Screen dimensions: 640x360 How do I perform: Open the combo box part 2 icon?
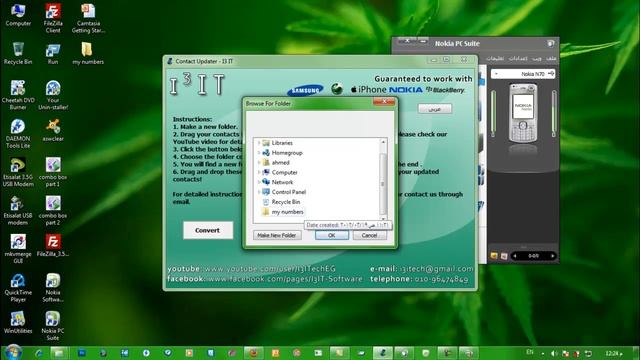click(53, 211)
